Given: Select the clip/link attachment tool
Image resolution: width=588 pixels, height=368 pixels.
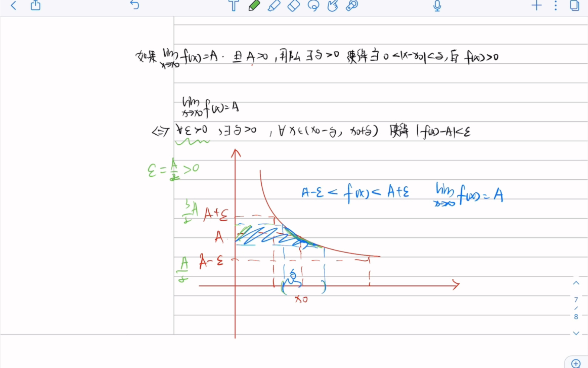Looking at the screenshot, I should click(x=352, y=6).
